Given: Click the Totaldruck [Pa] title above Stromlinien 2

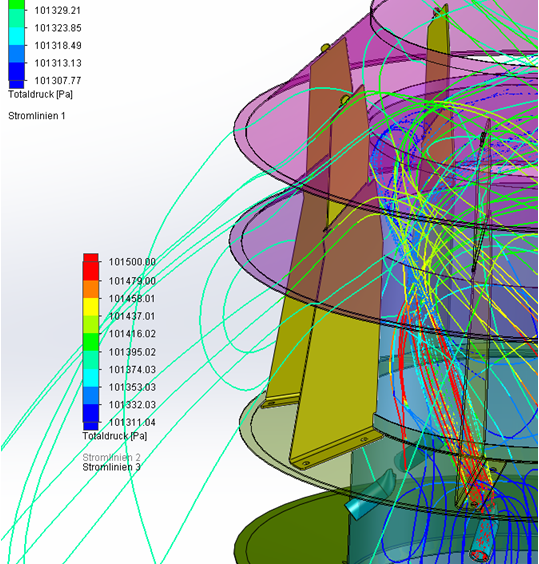Looking at the screenshot, I should 115,436.
